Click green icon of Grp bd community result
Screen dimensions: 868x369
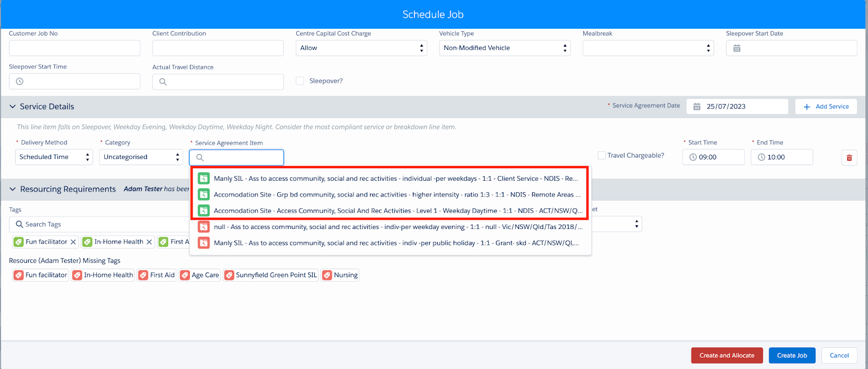[x=203, y=194]
